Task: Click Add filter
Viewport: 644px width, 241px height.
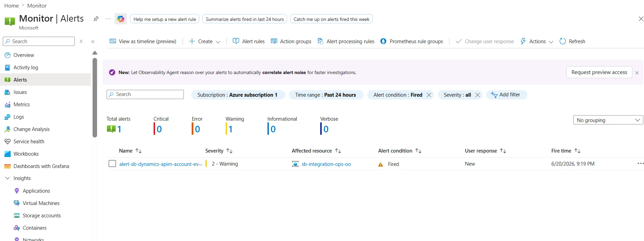Action: 506,95
